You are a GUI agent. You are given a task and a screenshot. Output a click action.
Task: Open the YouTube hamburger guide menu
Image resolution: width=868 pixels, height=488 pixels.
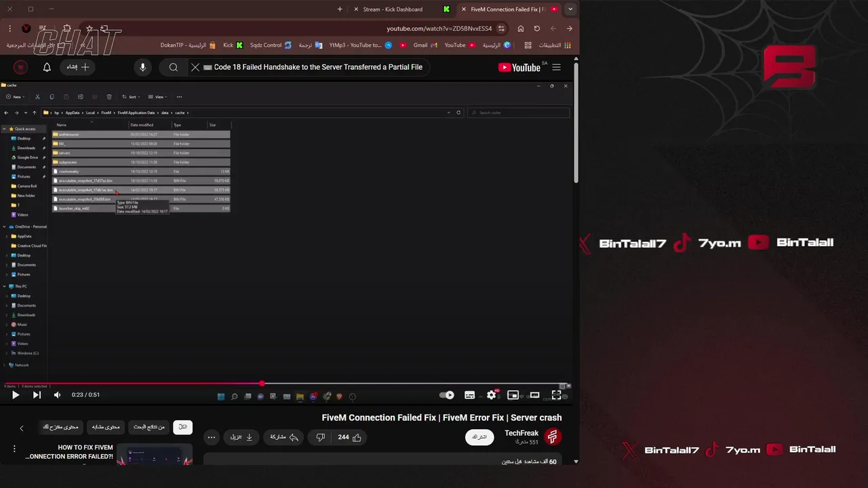coord(556,67)
